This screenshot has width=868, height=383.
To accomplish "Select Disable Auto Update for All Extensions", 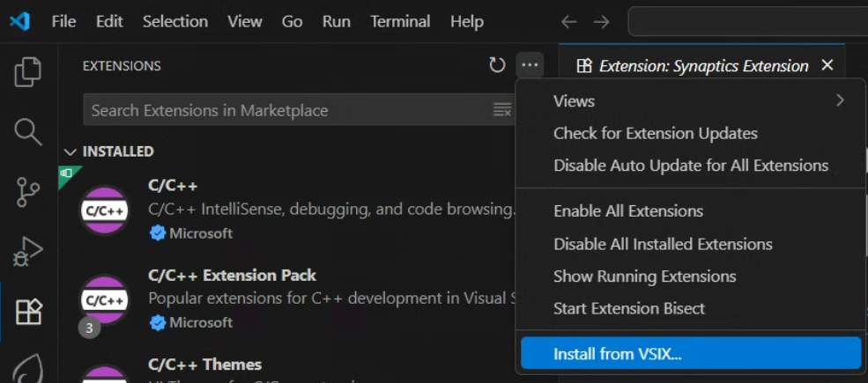I will [690, 166].
